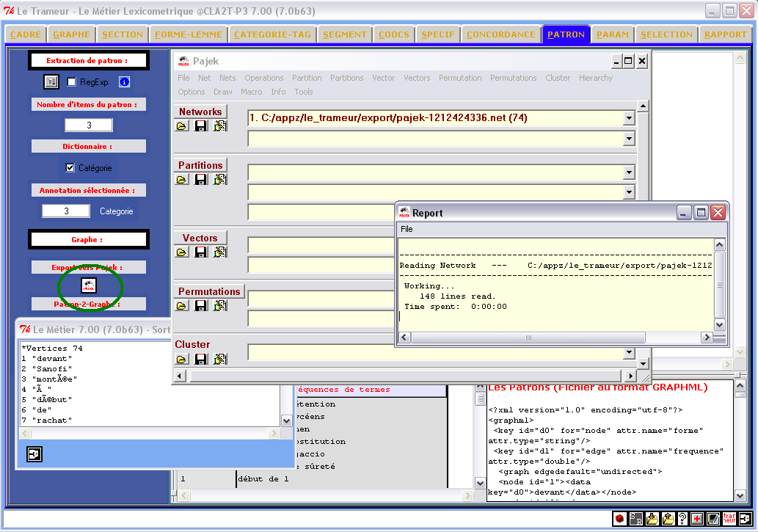Screen dimensions: 758x532
Task: Focus the 'Nombre d'items du patron' number field
Action: [89, 125]
